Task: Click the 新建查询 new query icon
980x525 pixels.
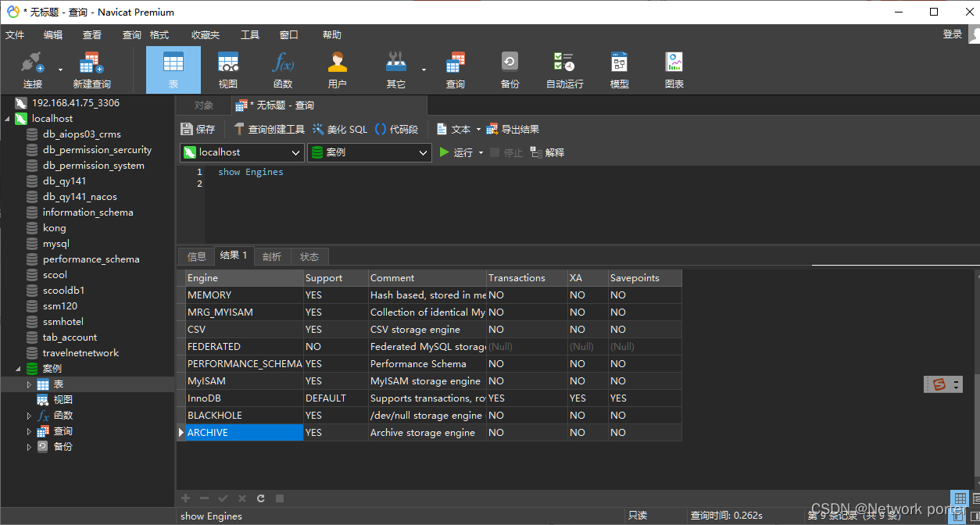Action: (91, 70)
